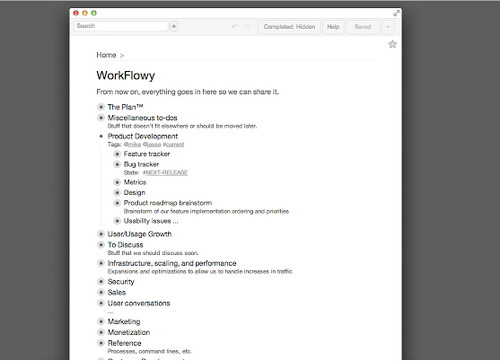Select The Plan™ item text
500x361 pixels.
125,107
